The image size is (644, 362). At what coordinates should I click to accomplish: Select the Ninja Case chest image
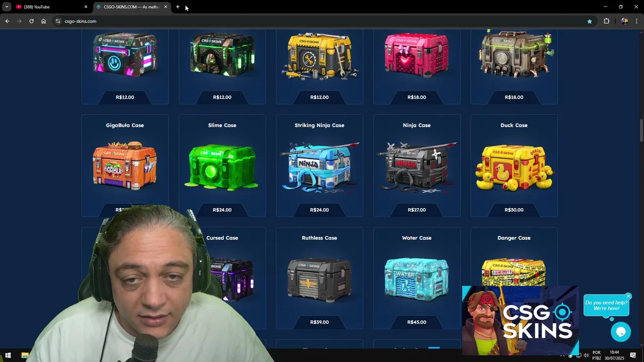417,167
